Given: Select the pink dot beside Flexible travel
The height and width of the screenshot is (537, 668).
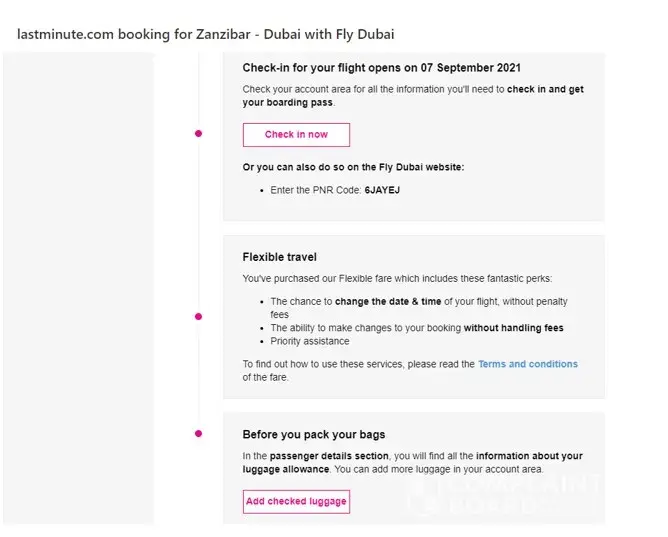Looking at the screenshot, I should (198, 316).
